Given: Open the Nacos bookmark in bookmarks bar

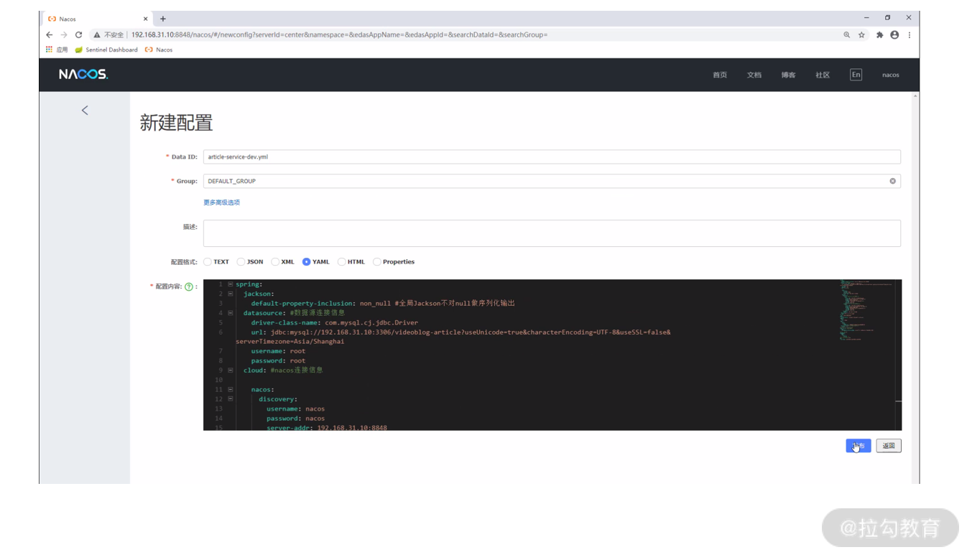Looking at the screenshot, I should pos(159,50).
